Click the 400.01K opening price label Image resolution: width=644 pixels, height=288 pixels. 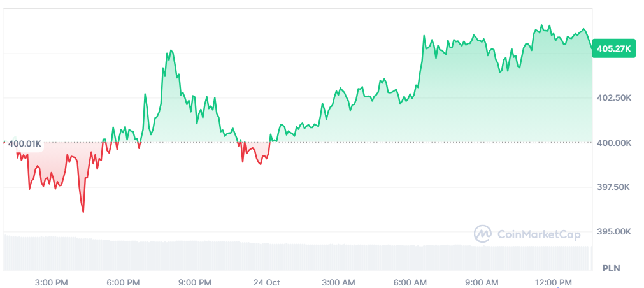tap(24, 143)
